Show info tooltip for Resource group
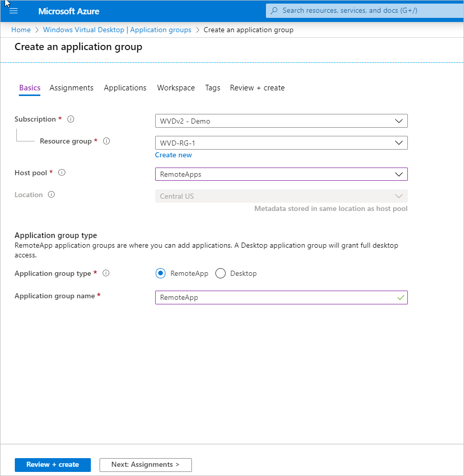Screen dimensions: 464x476 [106, 141]
